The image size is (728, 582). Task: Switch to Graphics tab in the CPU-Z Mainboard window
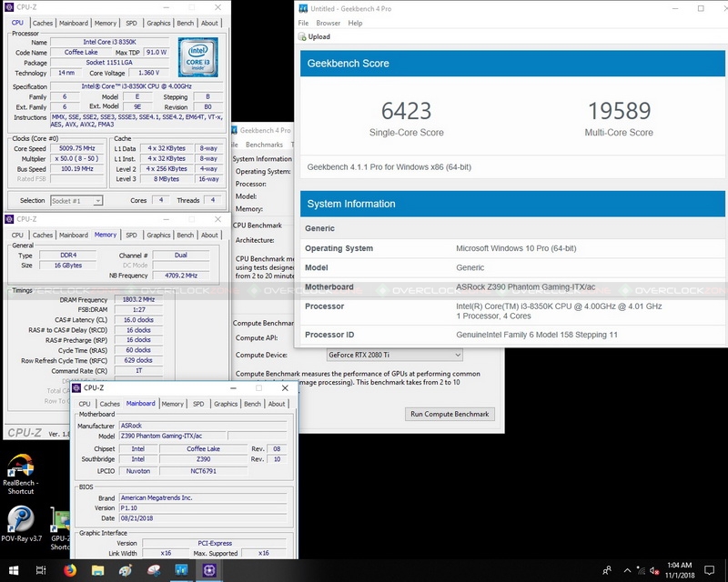(226, 404)
